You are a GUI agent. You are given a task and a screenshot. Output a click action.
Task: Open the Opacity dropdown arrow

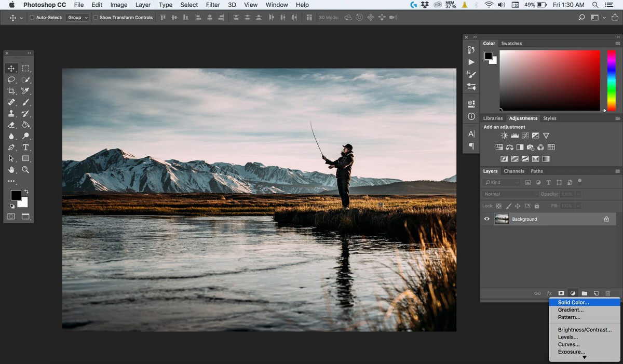tap(578, 194)
